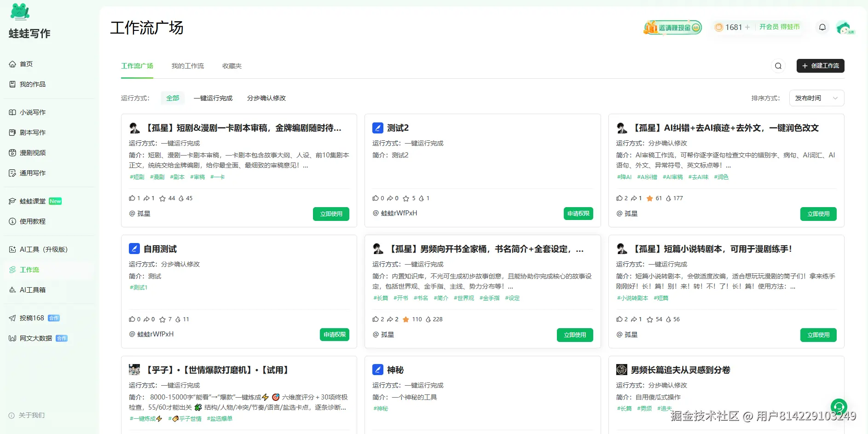The width and height of the screenshot is (868, 434).
Task: Click 关于我们 at the sidebar bottom
Action: 31,415
